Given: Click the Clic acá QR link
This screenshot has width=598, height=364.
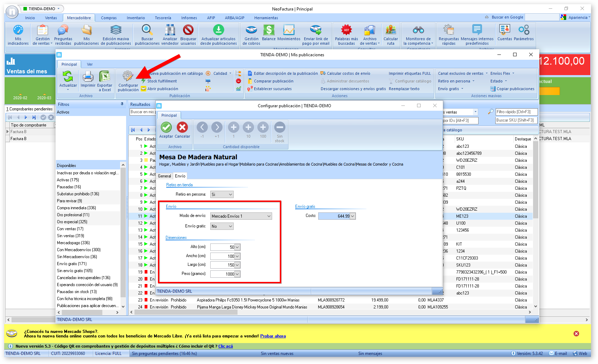Looking at the screenshot, I should tap(225, 346).
